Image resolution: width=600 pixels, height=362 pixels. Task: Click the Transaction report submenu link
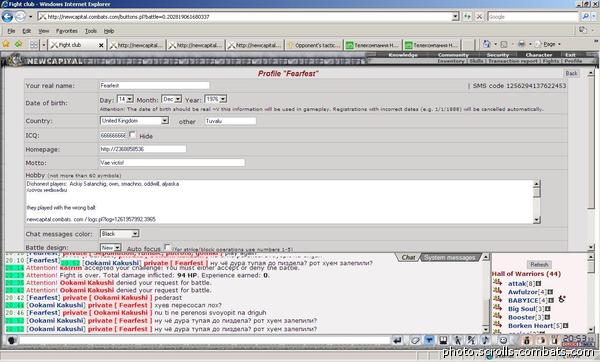[513, 61]
